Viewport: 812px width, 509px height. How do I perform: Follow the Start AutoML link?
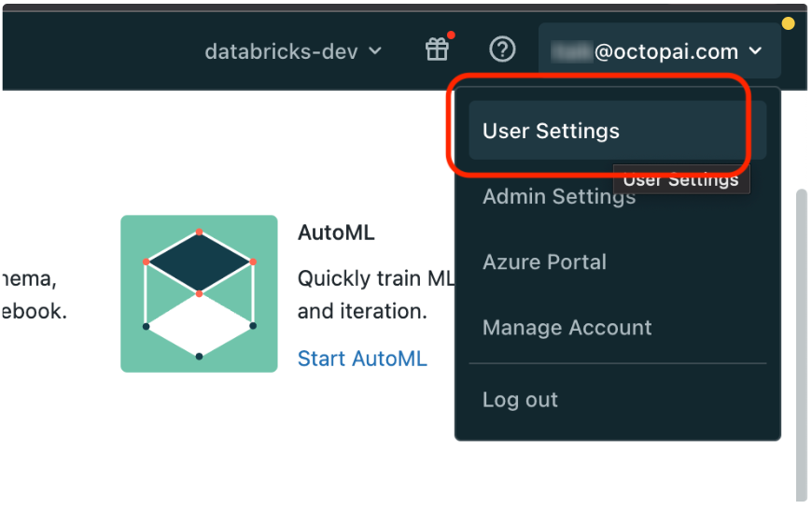point(362,359)
